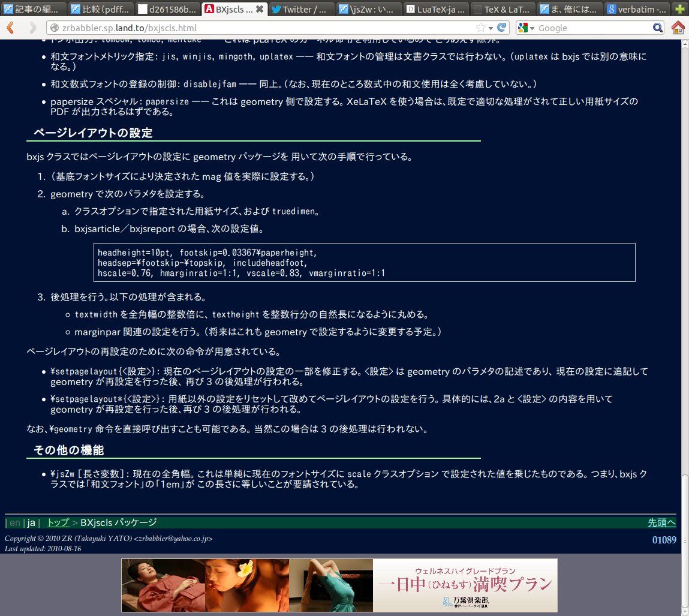Click inside the address bar field
Viewport: 689px width, 616px height.
240,28
